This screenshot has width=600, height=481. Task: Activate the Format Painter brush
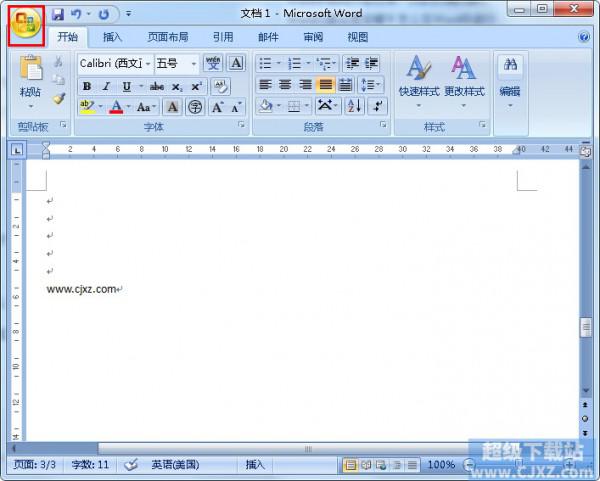click(x=59, y=98)
